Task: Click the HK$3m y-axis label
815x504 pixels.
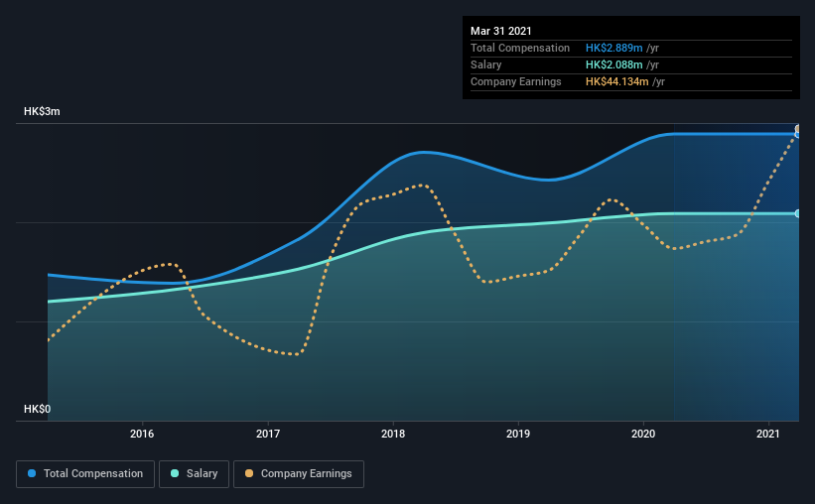Action: pyautogui.click(x=42, y=112)
